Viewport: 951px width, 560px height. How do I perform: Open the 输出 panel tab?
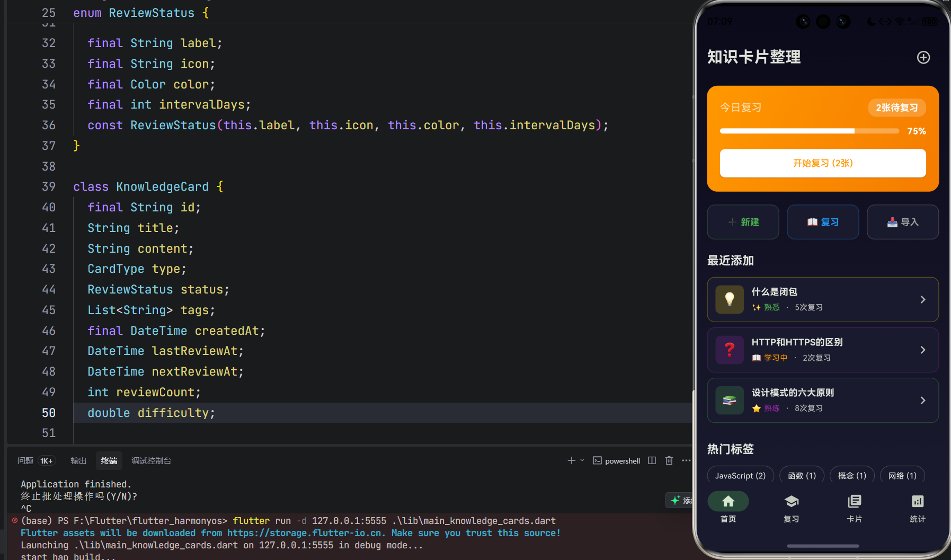pos(78,460)
